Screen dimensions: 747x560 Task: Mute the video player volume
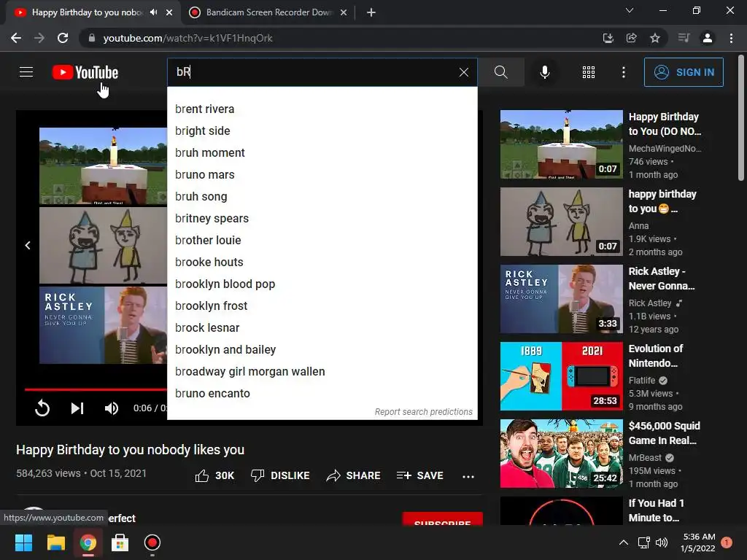[x=112, y=408]
